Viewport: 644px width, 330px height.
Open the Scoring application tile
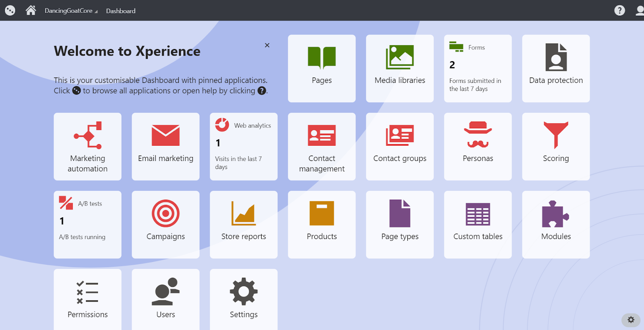[556, 146]
